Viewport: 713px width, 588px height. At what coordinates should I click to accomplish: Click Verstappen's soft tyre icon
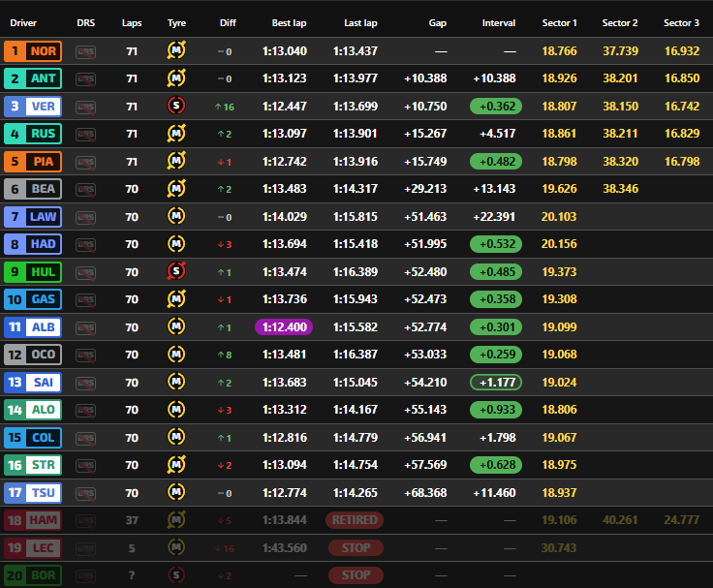tap(176, 107)
